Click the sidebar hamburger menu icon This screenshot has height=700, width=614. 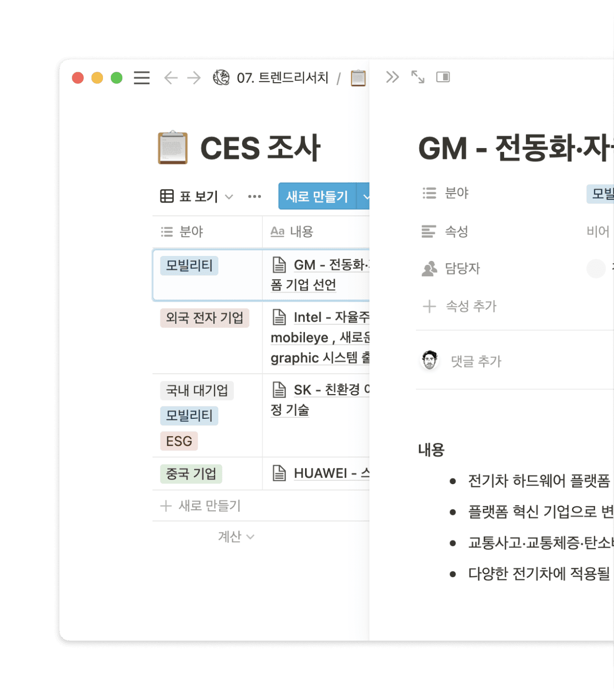142,78
